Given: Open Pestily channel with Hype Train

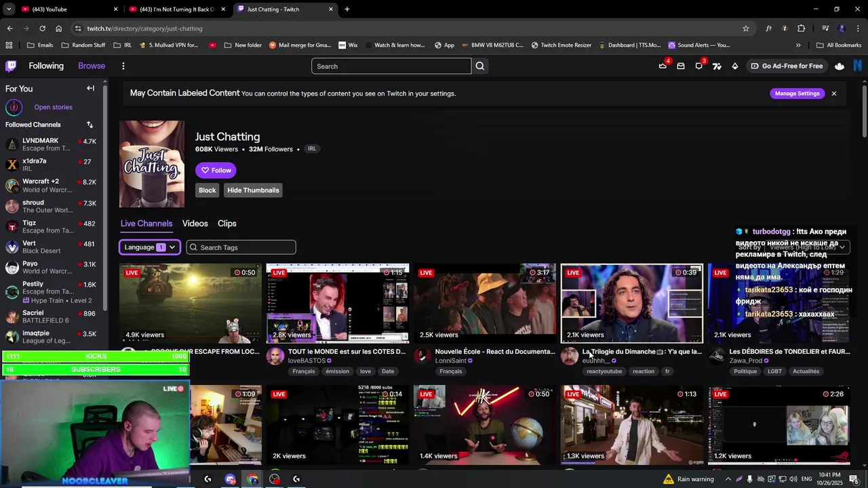Looking at the screenshot, I should click(52, 291).
